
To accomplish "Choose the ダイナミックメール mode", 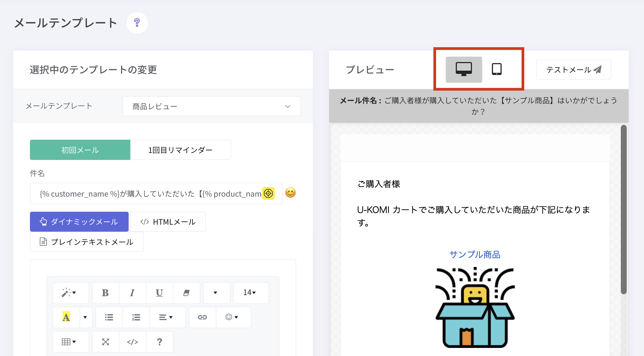I will coord(79,222).
